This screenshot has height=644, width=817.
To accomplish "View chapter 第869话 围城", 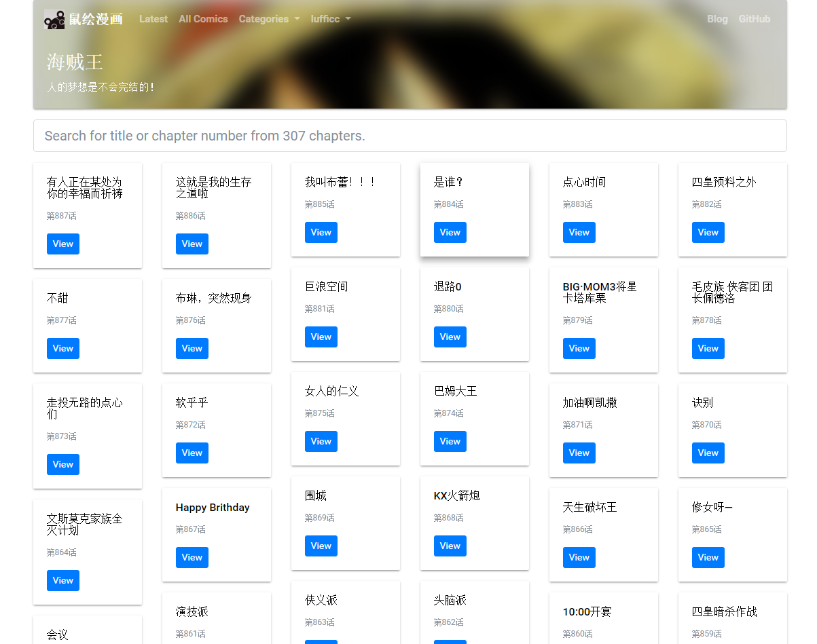I will tap(321, 546).
